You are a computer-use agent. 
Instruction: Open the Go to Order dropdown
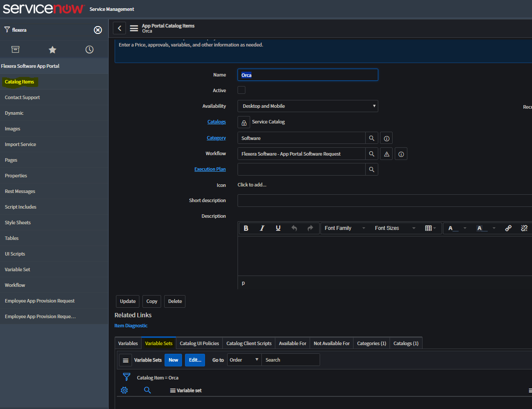(x=245, y=360)
